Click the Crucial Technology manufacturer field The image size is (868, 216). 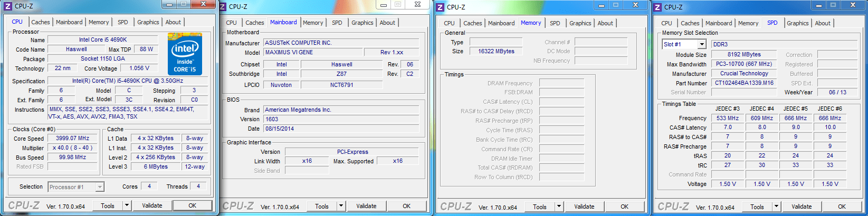(744, 73)
